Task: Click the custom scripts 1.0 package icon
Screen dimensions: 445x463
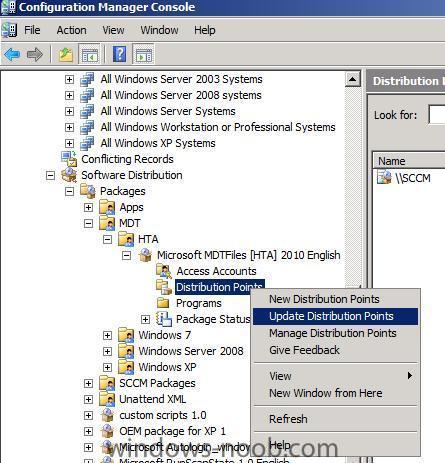Action: tap(107, 415)
